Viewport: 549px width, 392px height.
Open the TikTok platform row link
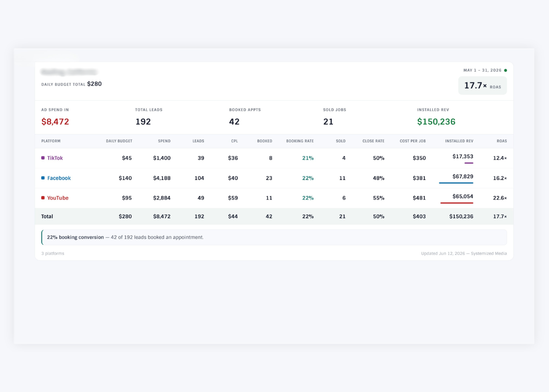55,158
